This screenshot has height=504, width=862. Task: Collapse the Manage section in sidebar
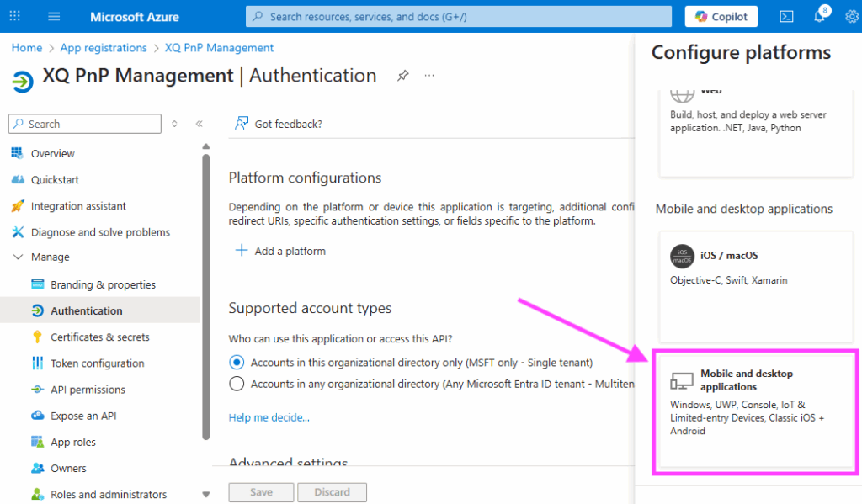[x=18, y=257]
